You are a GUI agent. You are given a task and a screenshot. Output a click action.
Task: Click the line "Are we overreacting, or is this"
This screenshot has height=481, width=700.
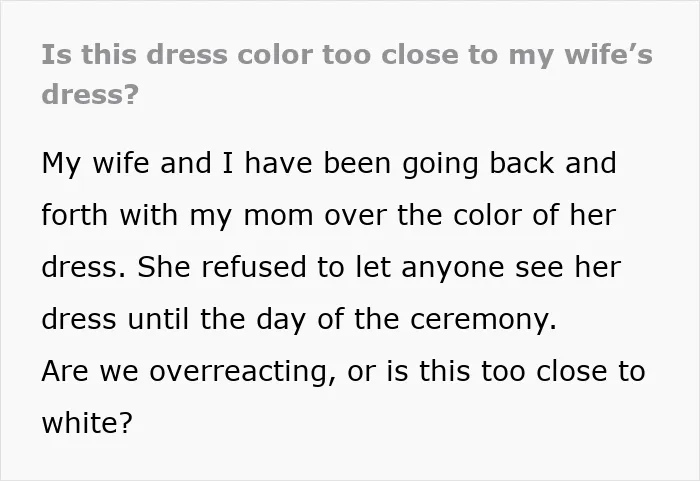[x=343, y=372]
